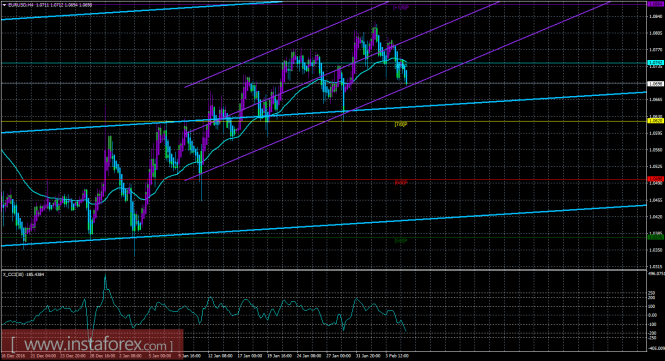Screen dimensions: 665x361
Task: Open the EURUSD H4 chart dropdown arrow
Action: coord(4,5)
